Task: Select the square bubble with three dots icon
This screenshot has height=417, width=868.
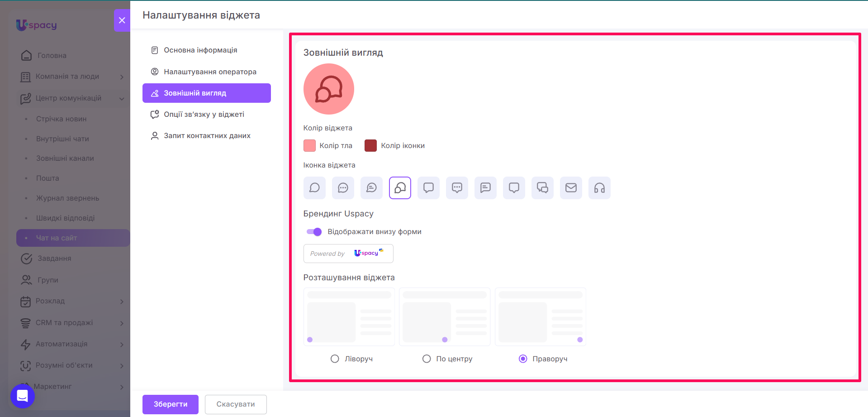Action: (457, 188)
